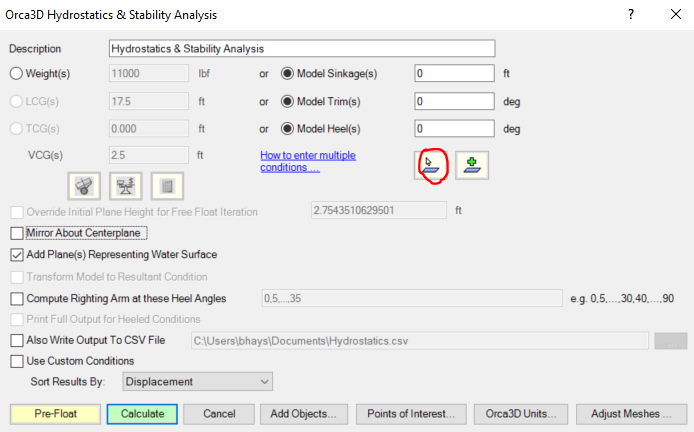694x432 pixels.
Task: Select the Model Heel(s) radio button
Action: [x=287, y=129]
